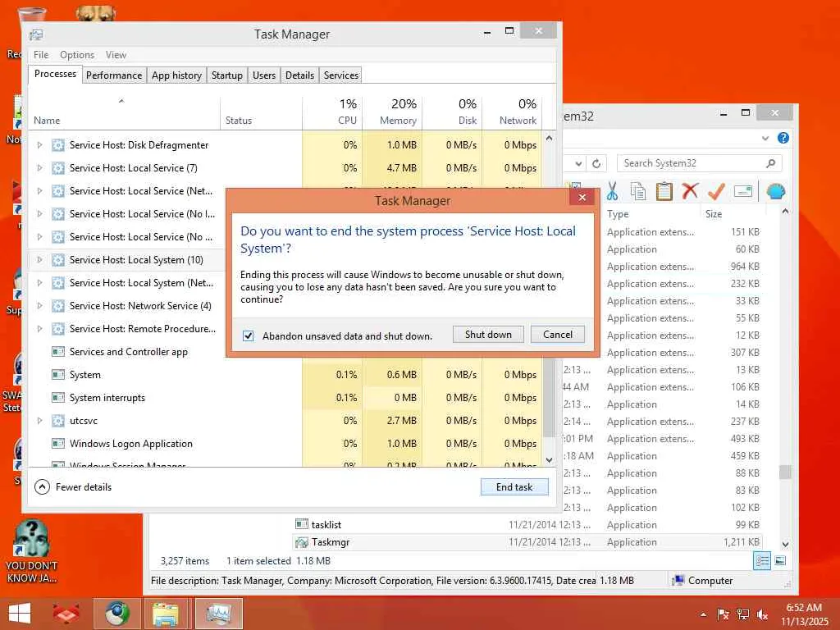Click the Taskmgr file icon in Explorer
This screenshot has height=630, width=840.
coord(302,542)
